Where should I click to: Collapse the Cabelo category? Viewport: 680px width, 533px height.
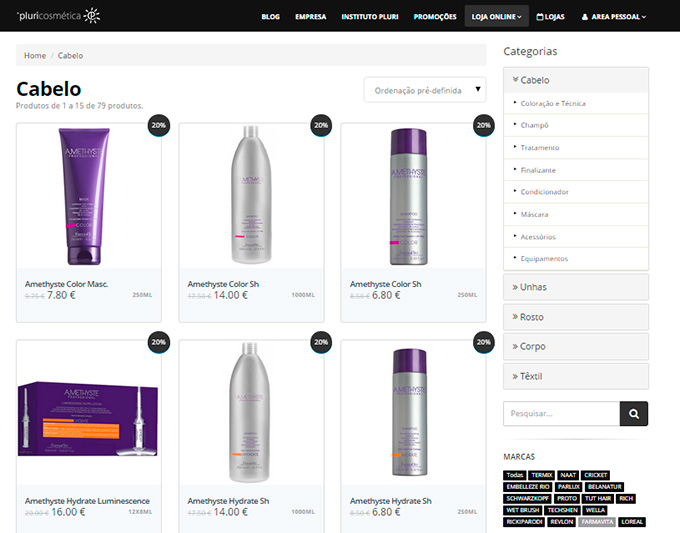[576, 80]
